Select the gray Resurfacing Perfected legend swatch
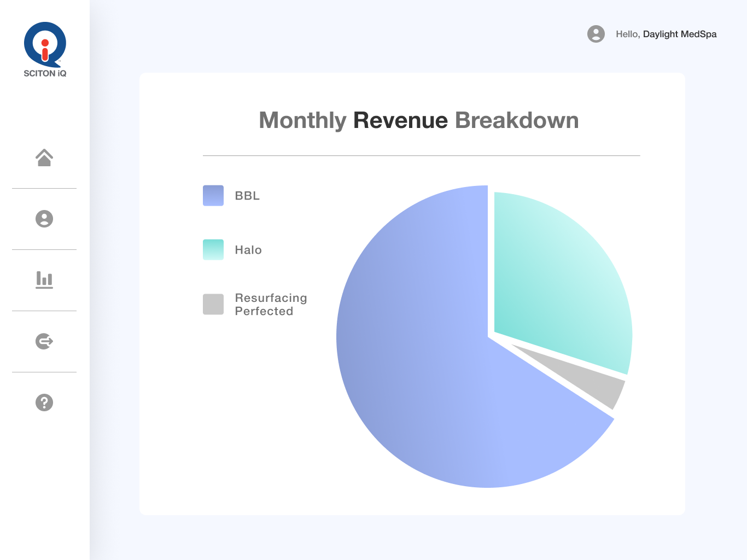Image resolution: width=747 pixels, height=560 pixels. tap(213, 304)
